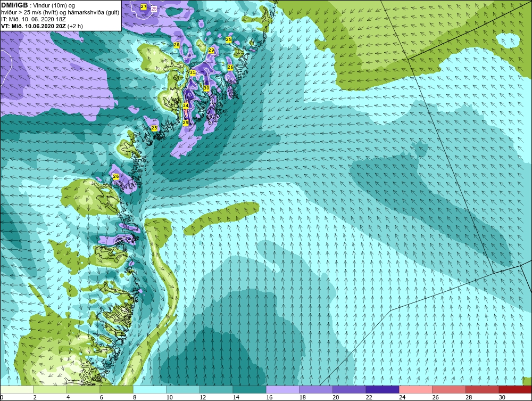Click the 'VT: Mið. 10.06.2020 20Z (+2 h)' line

[42, 26]
